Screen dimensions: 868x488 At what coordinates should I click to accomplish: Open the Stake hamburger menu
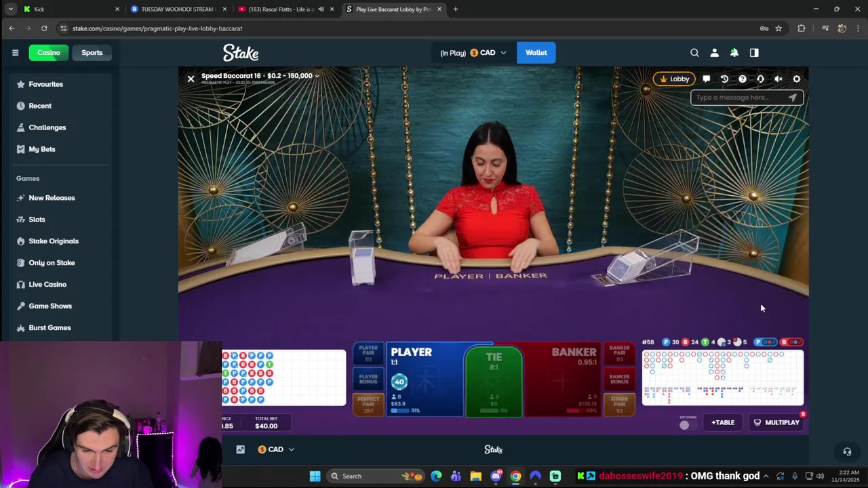click(x=15, y=53)
